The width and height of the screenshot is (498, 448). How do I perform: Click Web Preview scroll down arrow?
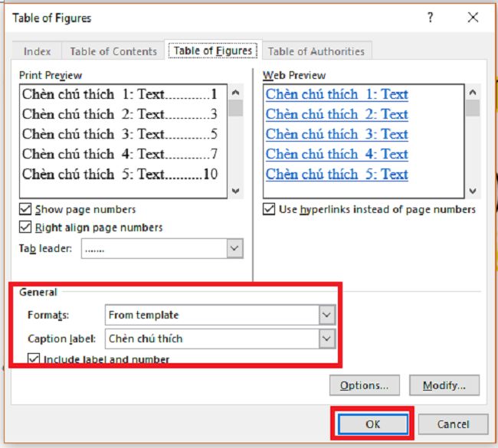tap(473, 191)
